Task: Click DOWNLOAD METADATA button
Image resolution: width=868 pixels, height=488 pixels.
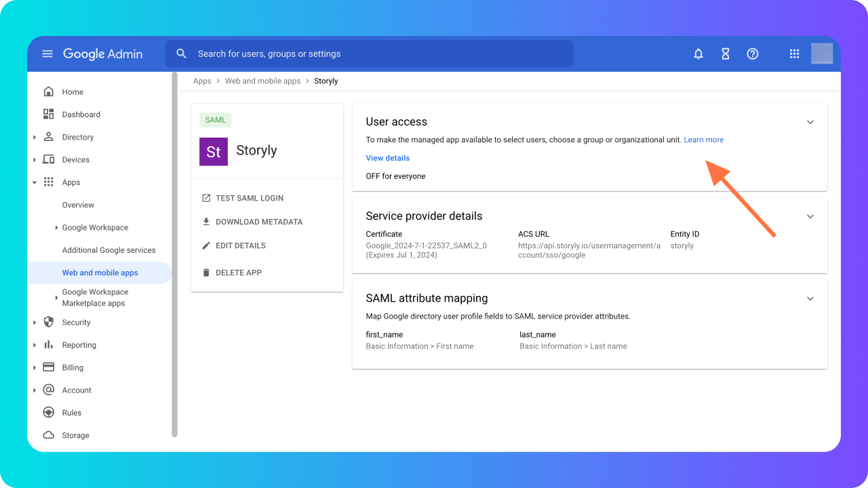Action: click(252, 222)
